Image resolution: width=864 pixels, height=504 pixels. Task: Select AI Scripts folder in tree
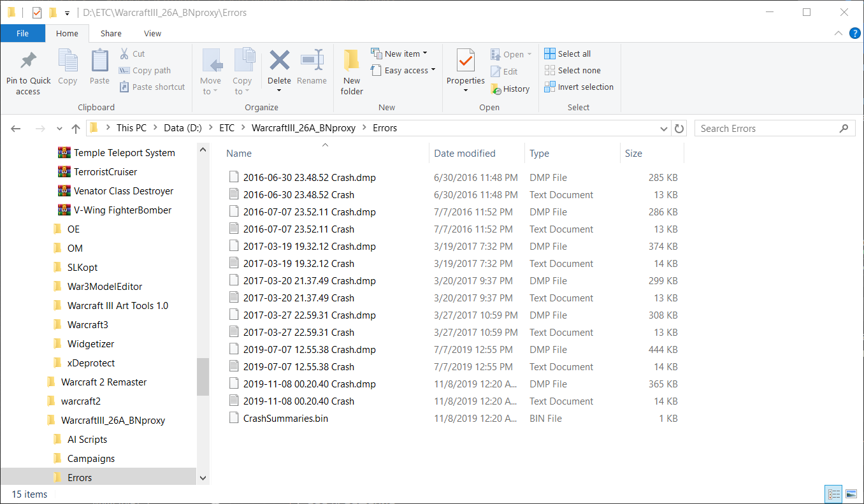coord(87,440)
